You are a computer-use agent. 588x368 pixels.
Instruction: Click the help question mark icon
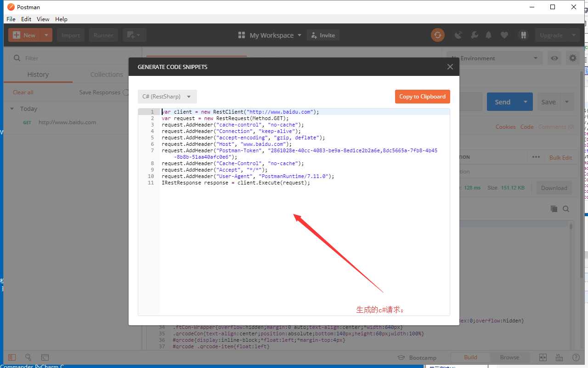[x=576, y=357]
